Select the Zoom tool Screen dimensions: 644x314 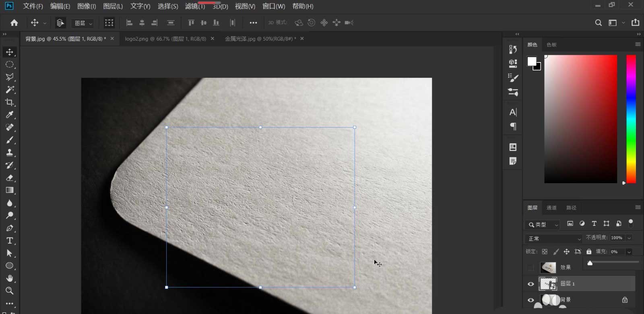[x=10, y=291]
